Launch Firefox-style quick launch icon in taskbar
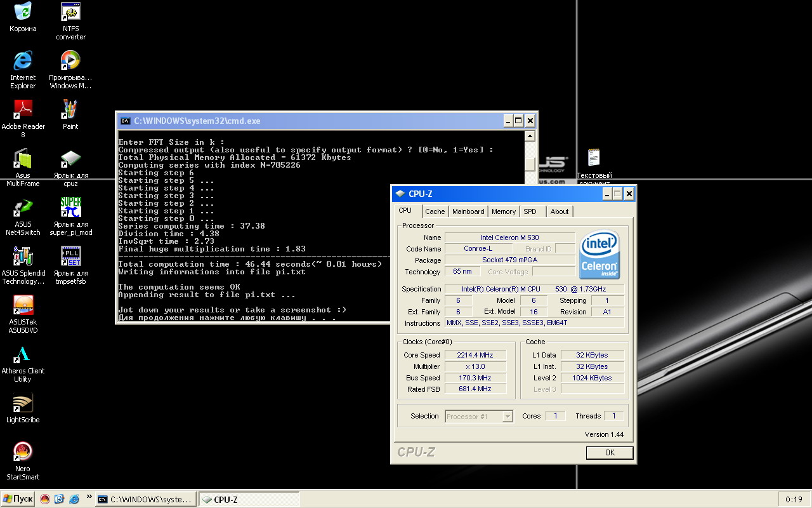812x508 pixels. (44, 499)
